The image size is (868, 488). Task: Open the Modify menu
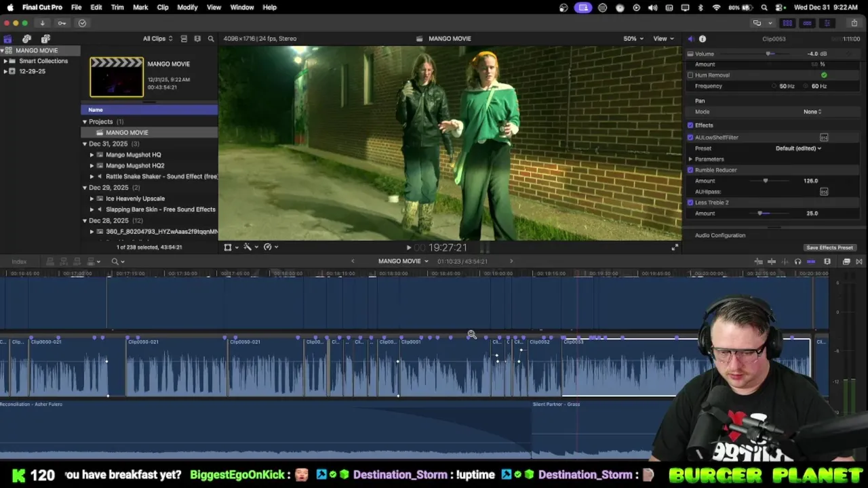(187, 7)
